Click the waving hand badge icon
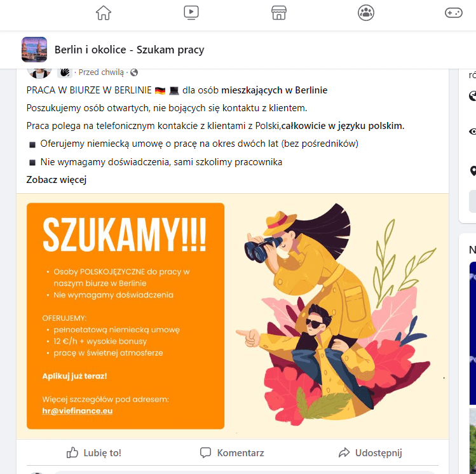The height and width of the screenshot is (474, 476). coord(65,72)
